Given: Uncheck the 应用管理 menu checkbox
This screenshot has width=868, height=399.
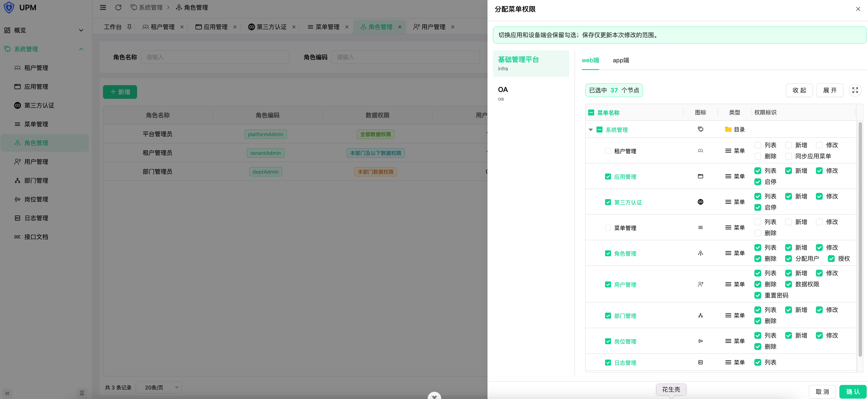Looking at the screenshot, I should coord(607,176).
